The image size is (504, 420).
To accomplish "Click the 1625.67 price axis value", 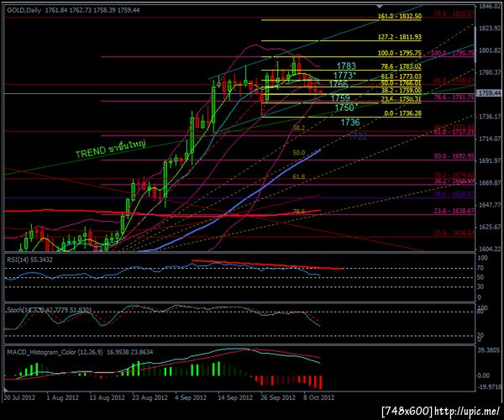I will click(x=490, y=227).
